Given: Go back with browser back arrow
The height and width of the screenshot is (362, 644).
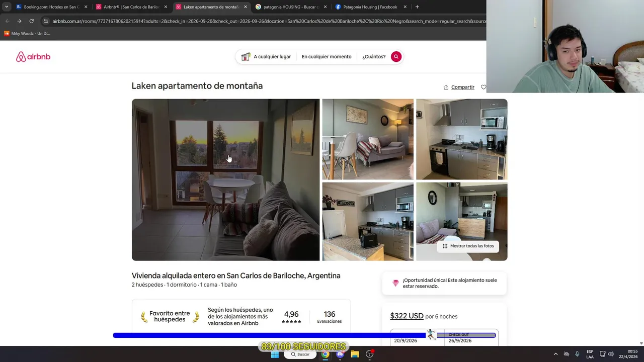Looking at the screenshot, I should [7, 21].
